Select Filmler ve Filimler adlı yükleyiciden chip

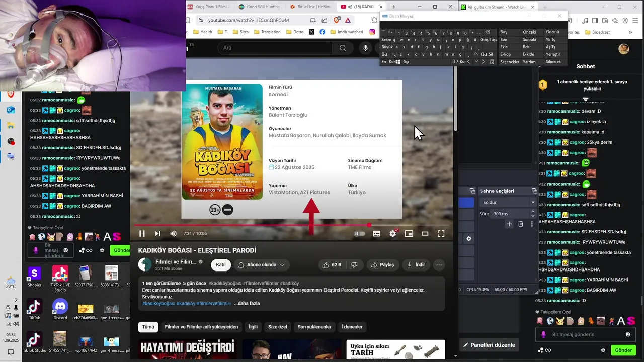coord(201,327)
